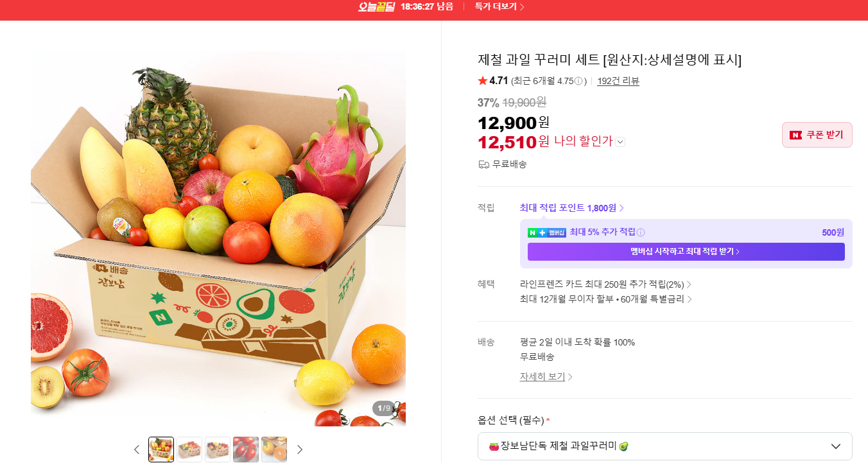
Task: Click the 오늘끝딜 banner logo
Action: point(376,7)
